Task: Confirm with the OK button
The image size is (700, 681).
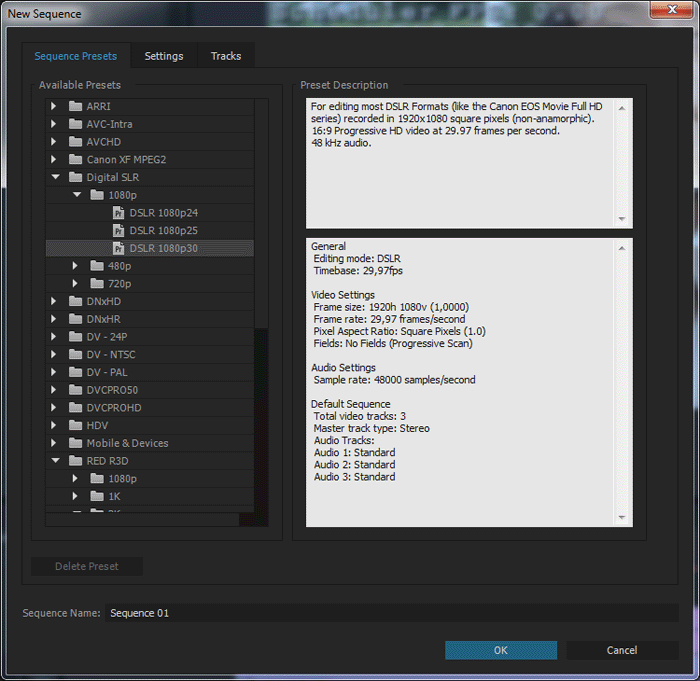Action: 501,650
